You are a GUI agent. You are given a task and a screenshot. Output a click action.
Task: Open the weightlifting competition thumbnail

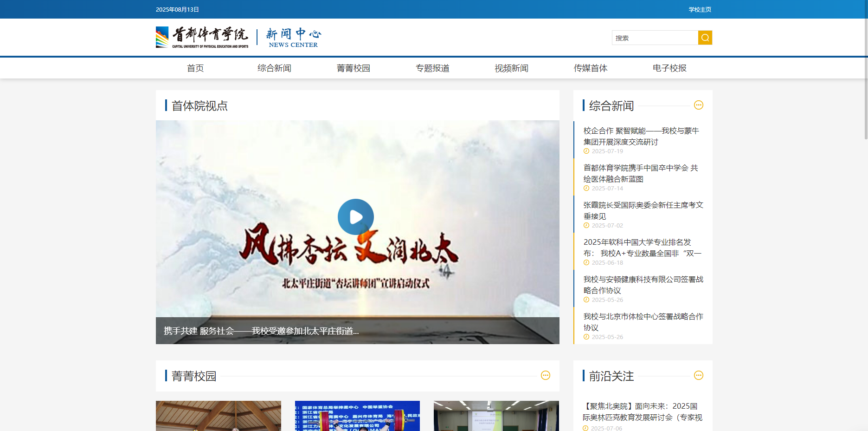click(x=357, y=416)
